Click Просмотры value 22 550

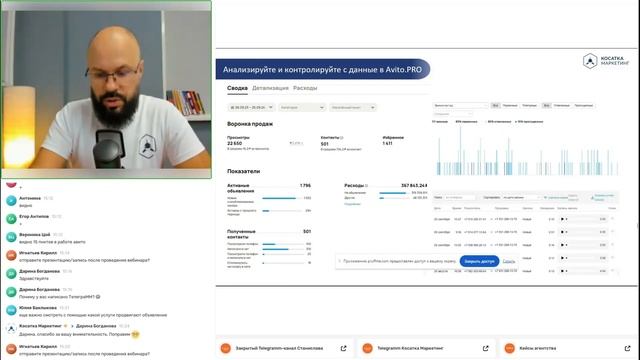coord(234,143)
